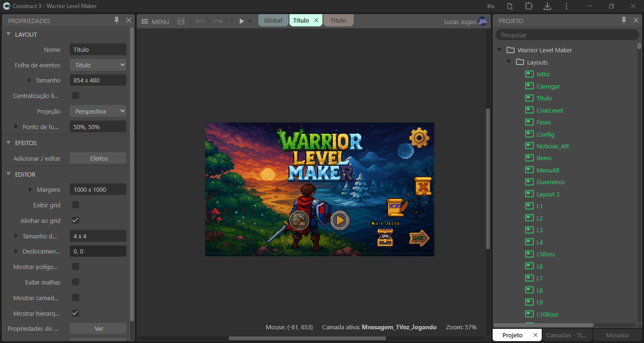Open the Noticias_Att layout in project tree
Image resolution: width=644 pixels, height=343 pixels.
click(x=553, y=146)
